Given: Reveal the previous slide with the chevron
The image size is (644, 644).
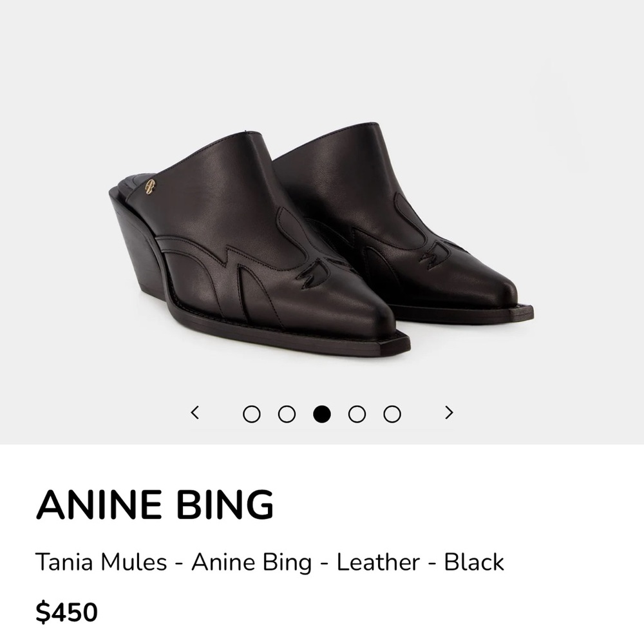Looking at the screenshot, I should (x=196, y=412).
